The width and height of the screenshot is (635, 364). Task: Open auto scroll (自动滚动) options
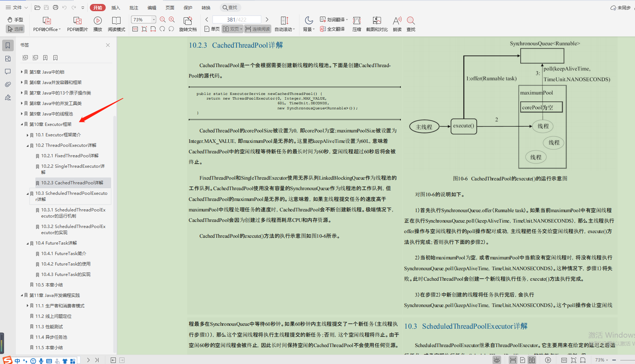click(285, 24)
